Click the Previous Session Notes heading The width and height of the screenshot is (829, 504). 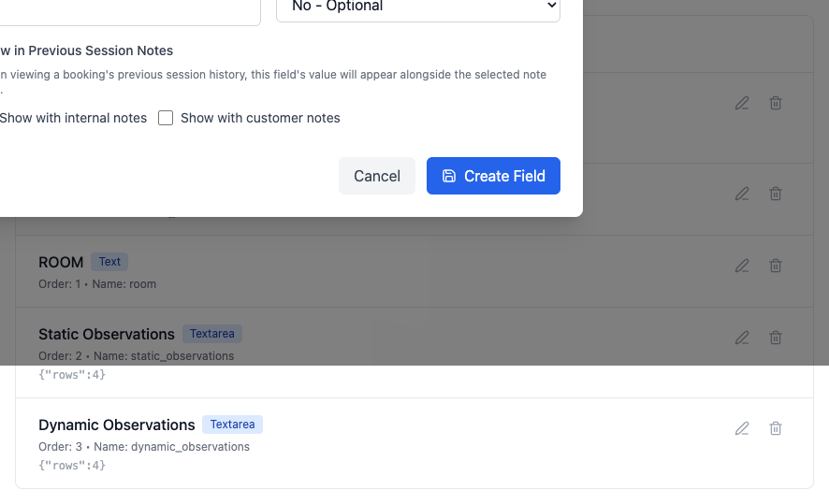point(87,50)
